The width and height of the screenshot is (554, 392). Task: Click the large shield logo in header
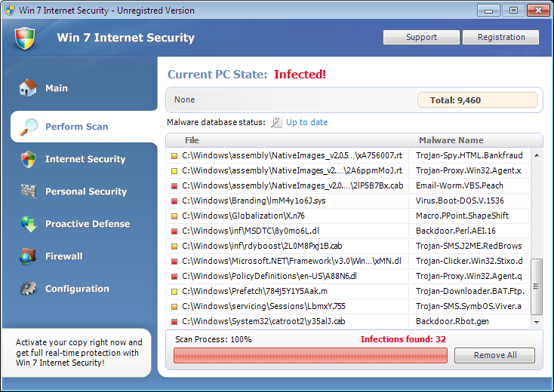25,38
